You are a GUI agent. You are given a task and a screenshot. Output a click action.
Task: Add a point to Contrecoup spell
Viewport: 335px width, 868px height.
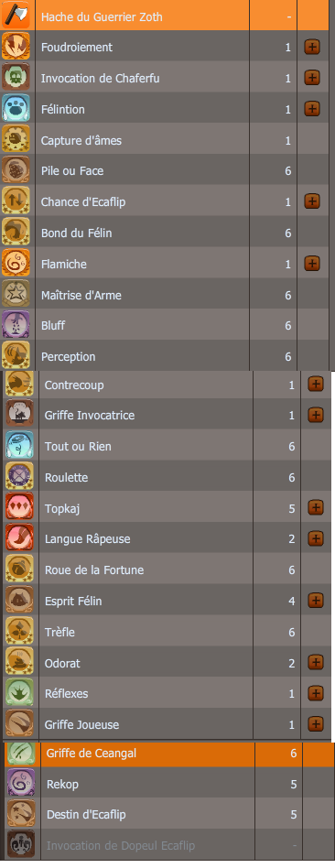pos(316,385)
